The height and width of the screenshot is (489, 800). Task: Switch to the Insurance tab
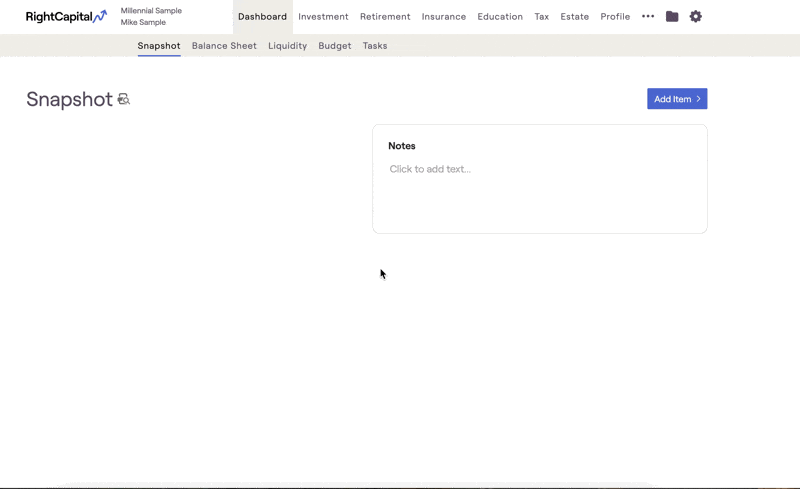pos(444,17)
